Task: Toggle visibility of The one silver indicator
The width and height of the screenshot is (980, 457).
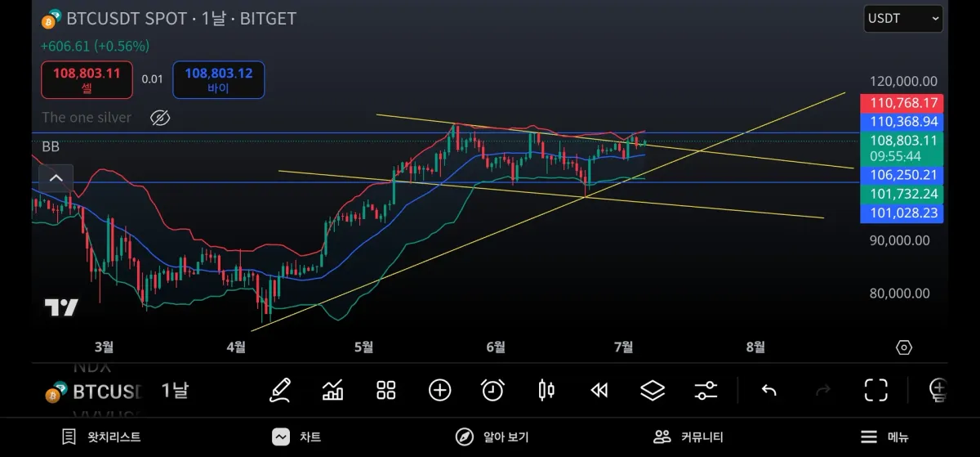Action: click(160, 118)
